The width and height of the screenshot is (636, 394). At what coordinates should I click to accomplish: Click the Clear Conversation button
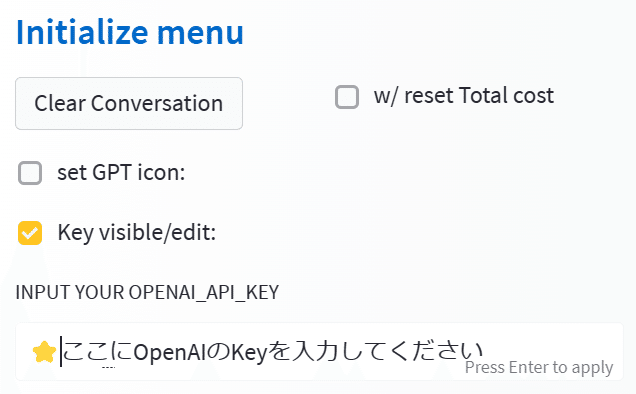point(129,103)
